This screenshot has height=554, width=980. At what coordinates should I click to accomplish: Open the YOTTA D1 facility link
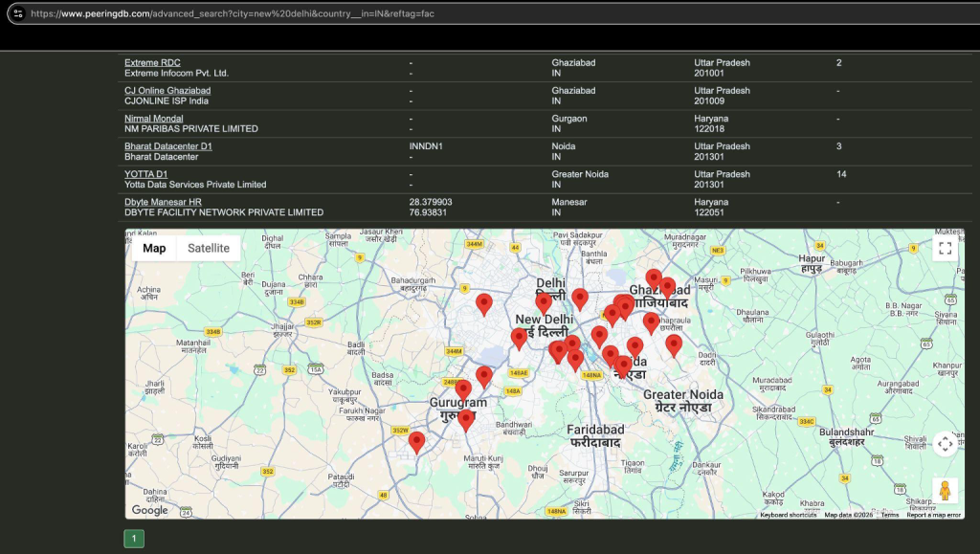tap(145, 174)
